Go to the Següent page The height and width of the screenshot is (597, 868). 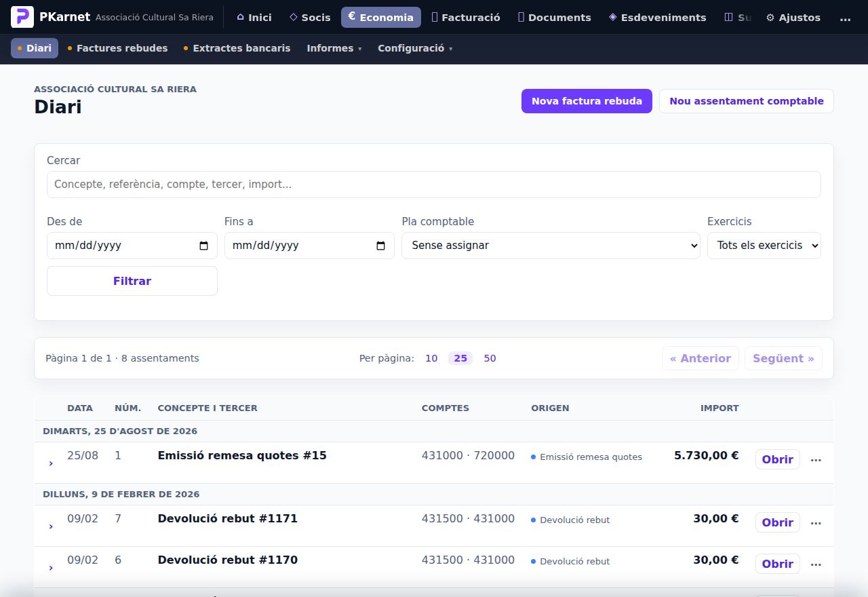(783, 358)
